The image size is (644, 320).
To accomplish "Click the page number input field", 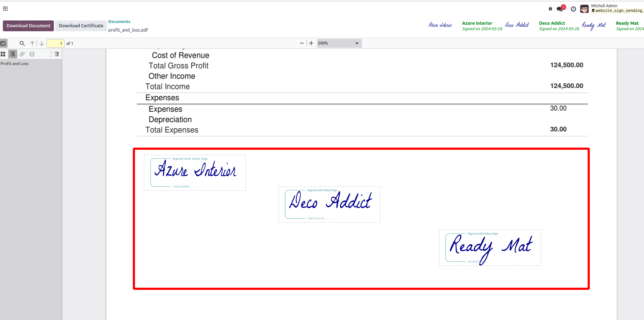I will 56,43.
